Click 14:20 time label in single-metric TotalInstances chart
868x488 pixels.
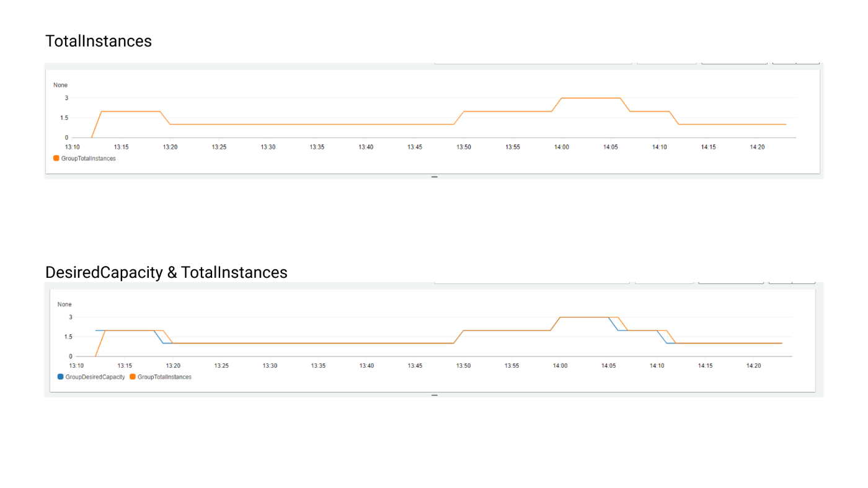[757, 147]
